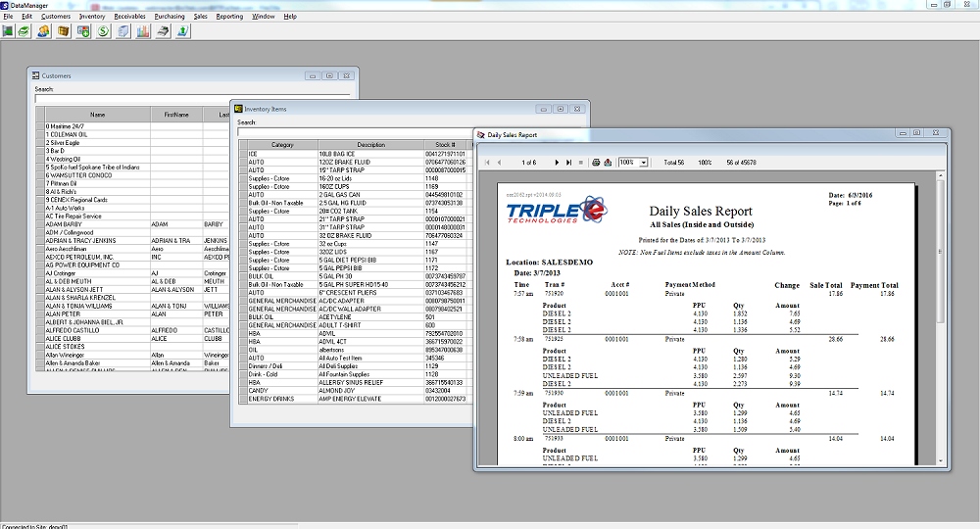
Task: Jump to last page of the report
Action: [x=568, y=163]
